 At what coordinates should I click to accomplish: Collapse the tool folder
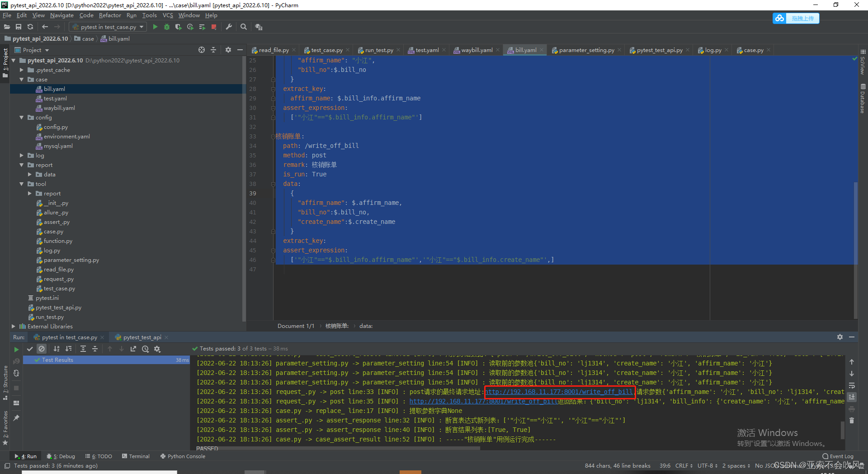21,184
